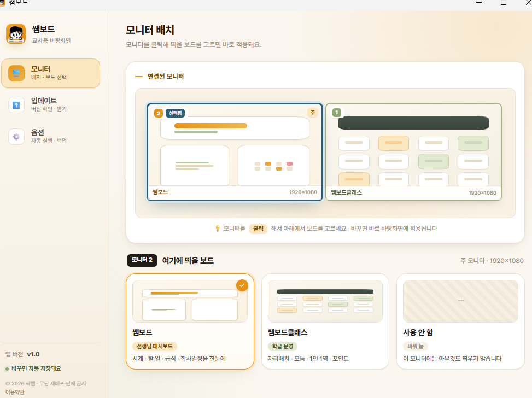Click the 쌤보드클래스 board preview image
Screen dimensions: 532x398
(325, 301)
